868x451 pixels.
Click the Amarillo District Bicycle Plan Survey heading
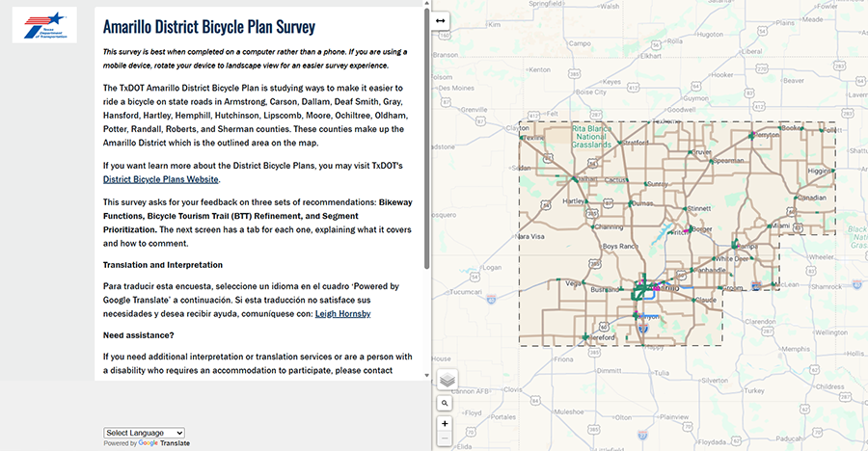pos(209,27)
